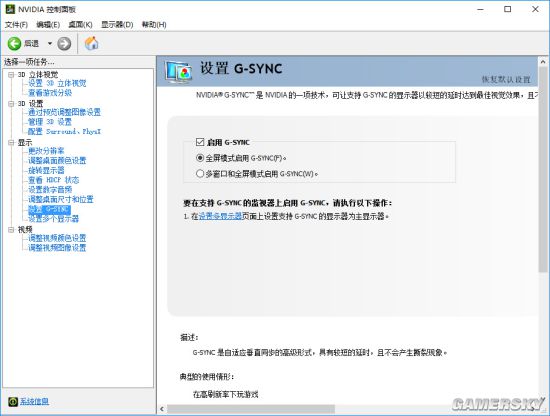Open the 帮助(H) menu
Screen dimensions: 550x416
click(154, 25)
